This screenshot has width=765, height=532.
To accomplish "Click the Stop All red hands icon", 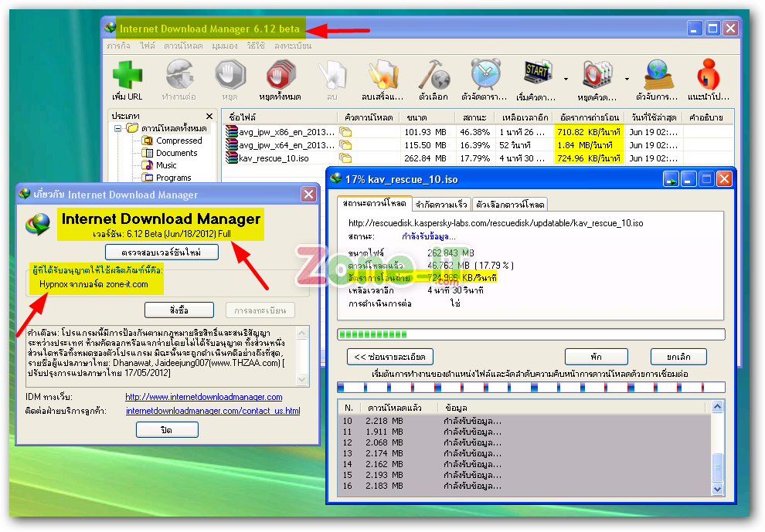I will (281, 75).
